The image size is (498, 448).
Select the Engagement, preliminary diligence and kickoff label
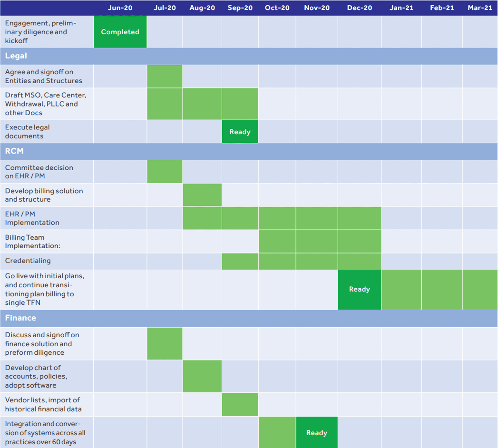pyautogui.click(x=40, y=32)
